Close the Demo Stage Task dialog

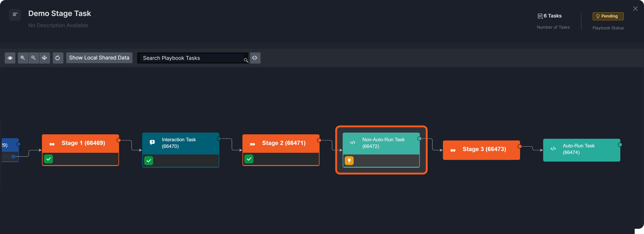click(x=635, y=9)
